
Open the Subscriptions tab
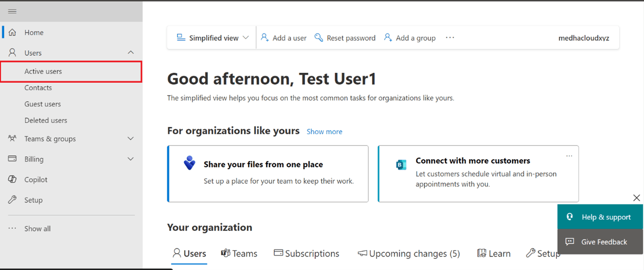307,253
